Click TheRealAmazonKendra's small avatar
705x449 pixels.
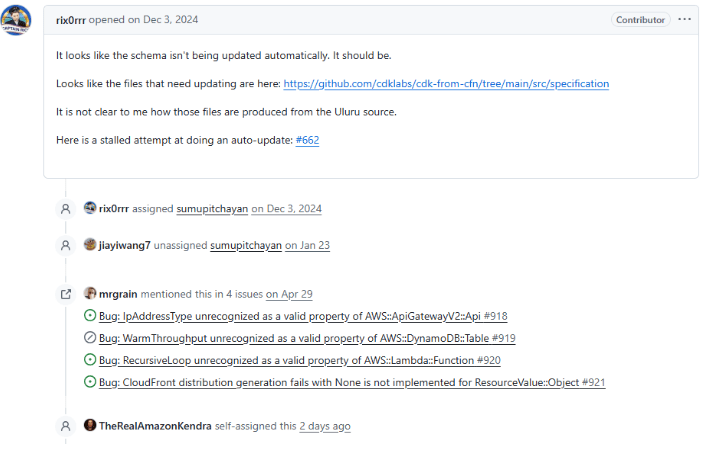click(x=90, y=425)
